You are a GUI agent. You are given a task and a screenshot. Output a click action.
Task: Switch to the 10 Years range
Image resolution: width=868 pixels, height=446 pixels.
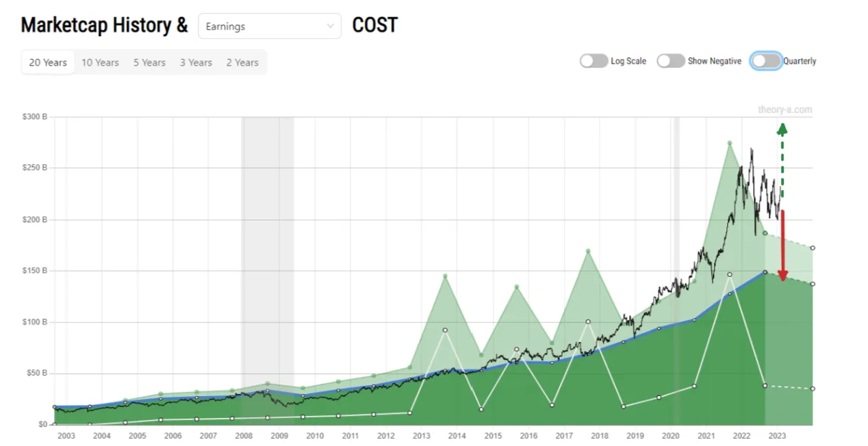[x=100, y=62]
